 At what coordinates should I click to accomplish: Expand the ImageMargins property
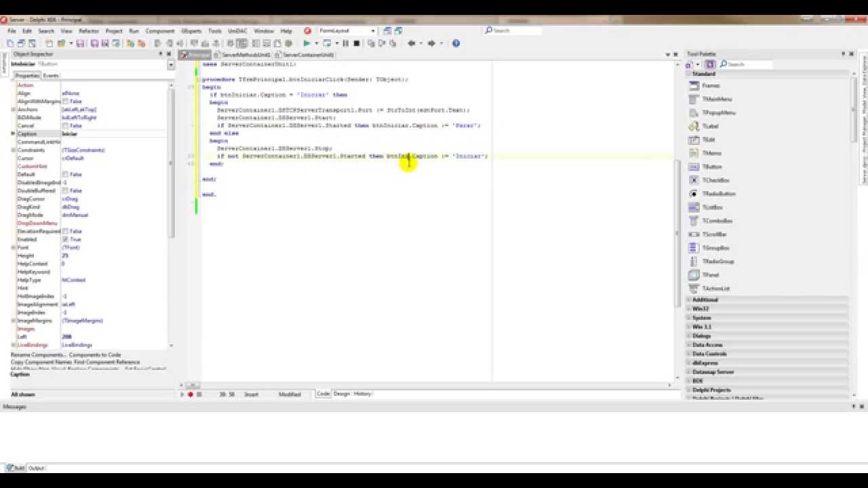(14, 321)
